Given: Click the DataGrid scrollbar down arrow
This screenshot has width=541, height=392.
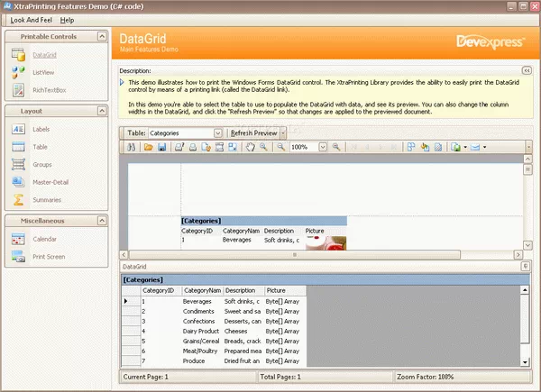Looking at the screenshot, I should click(525, 362).
